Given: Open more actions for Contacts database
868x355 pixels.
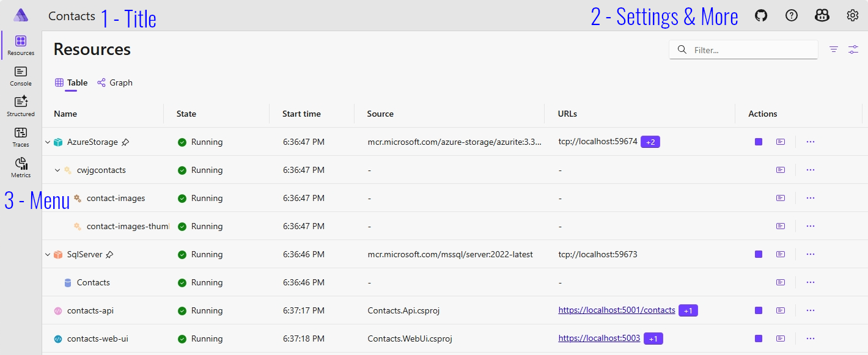Looking at the screenshot, I should [811, 282].
